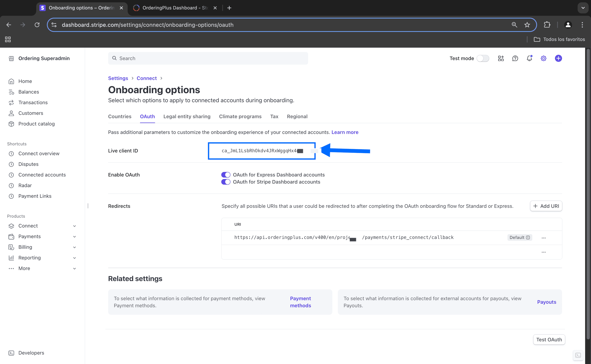
Task: Reload the page in the browser
Action: (37, 25)
